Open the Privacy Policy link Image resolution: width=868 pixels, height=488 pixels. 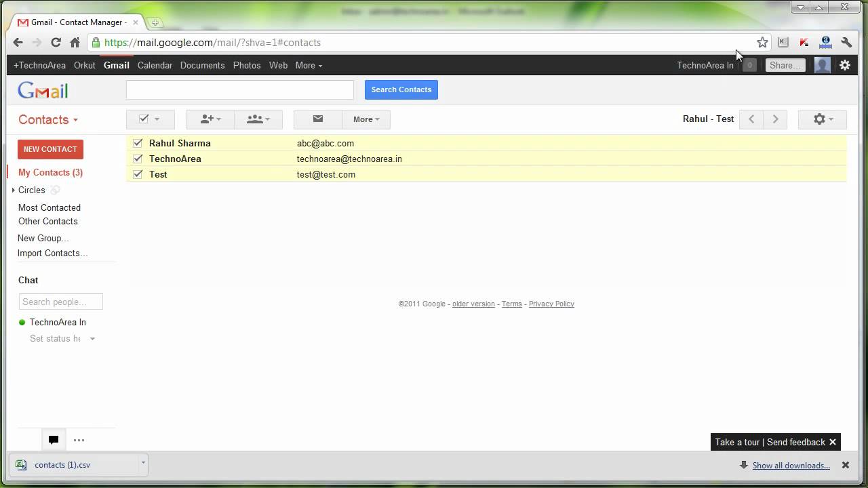pos(551,304)
